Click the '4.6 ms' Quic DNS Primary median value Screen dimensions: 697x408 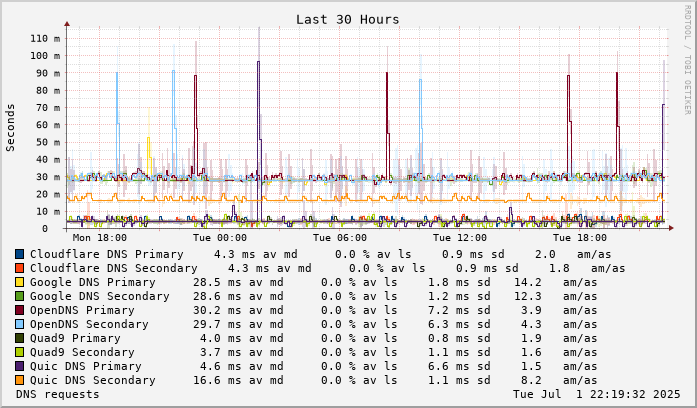coord(220,366)
